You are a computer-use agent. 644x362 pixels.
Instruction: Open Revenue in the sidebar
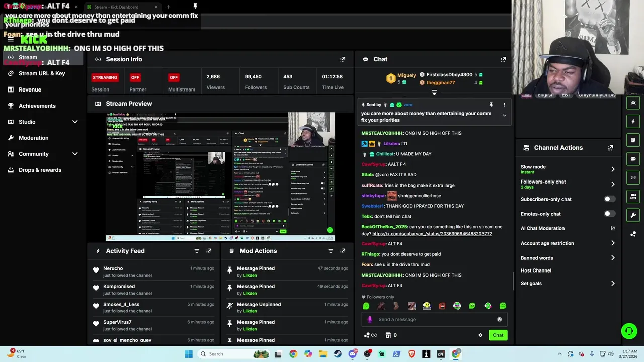point(30,89)
